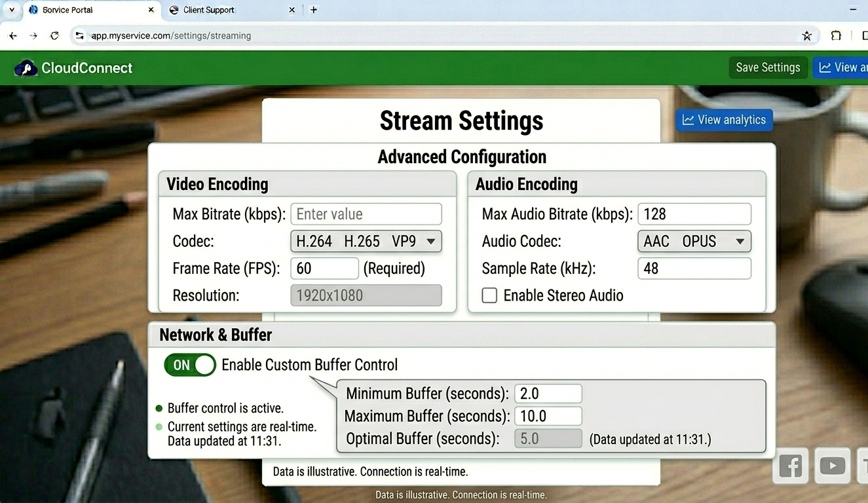
Task: Switch to the Client Support tab
Action: tap(233, 10)
